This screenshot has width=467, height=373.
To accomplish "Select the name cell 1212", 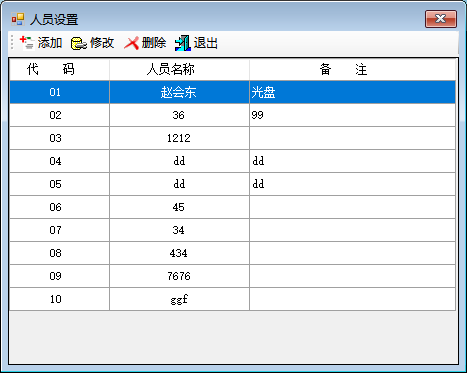I will click(179, 138).
